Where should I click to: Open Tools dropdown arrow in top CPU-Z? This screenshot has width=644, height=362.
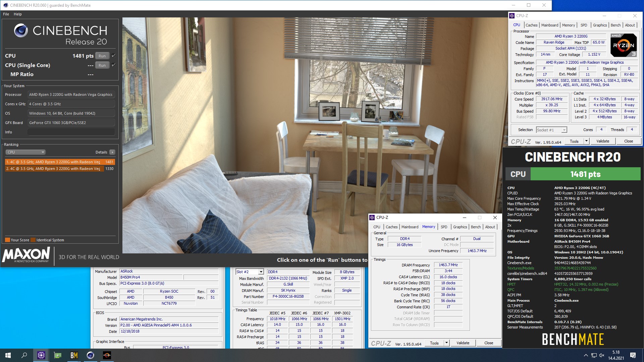click(x=586, y=141)
